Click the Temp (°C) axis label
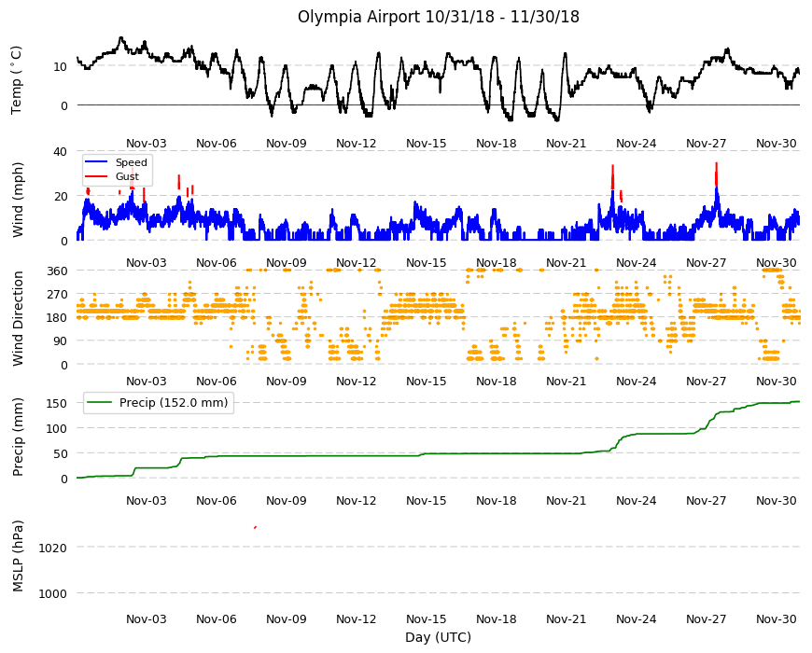Image resolution: width=812 pixels, height=653 pixels. point(17,79)
